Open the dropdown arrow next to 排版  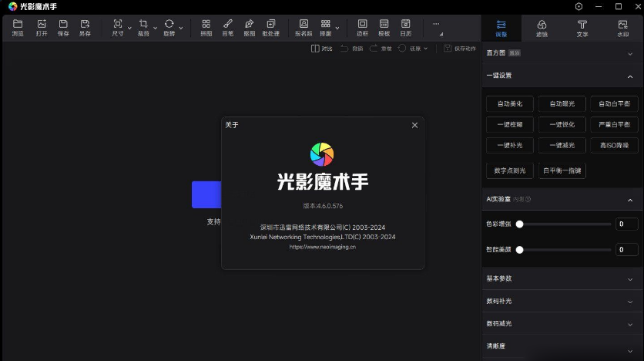(337, 28)
